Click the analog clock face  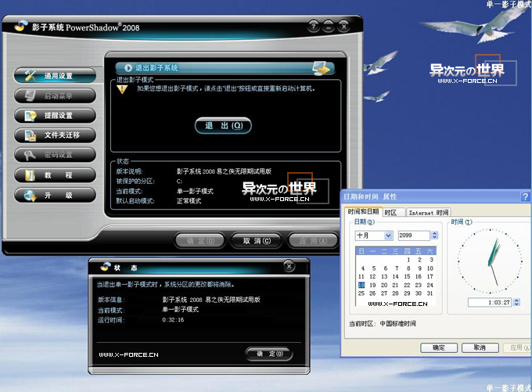pos(490,261)
